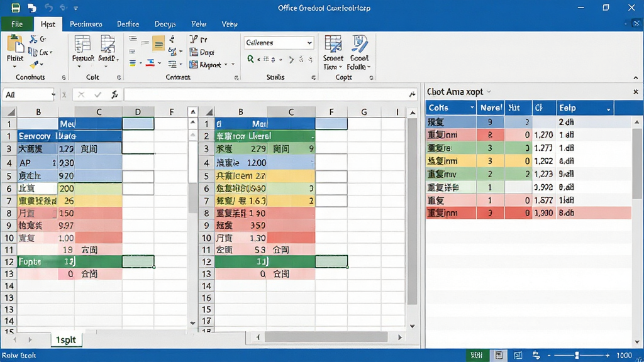Click the green magnifier icon under the font box

point(250,59)
